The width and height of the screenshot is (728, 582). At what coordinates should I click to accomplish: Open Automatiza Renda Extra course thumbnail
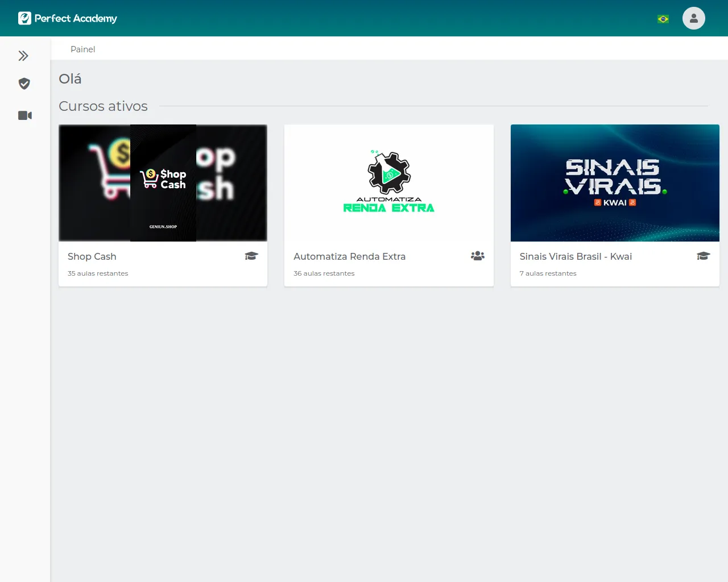388,183
